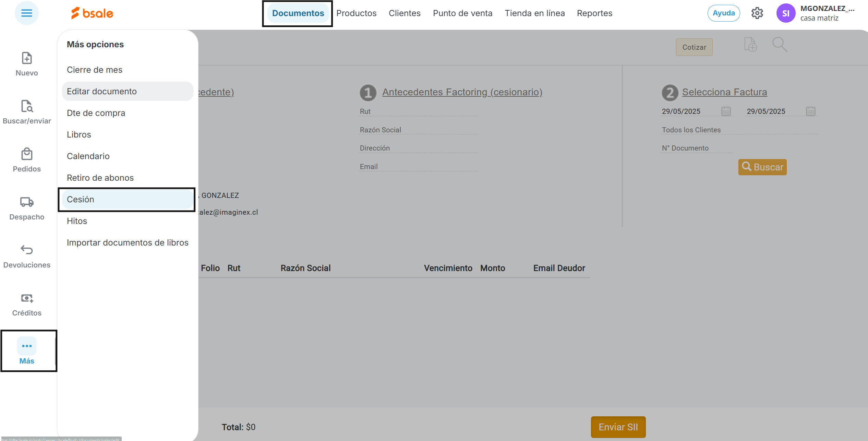Click the Más three-dots sidebar icon
868x441 pixels.
point(27,346)
